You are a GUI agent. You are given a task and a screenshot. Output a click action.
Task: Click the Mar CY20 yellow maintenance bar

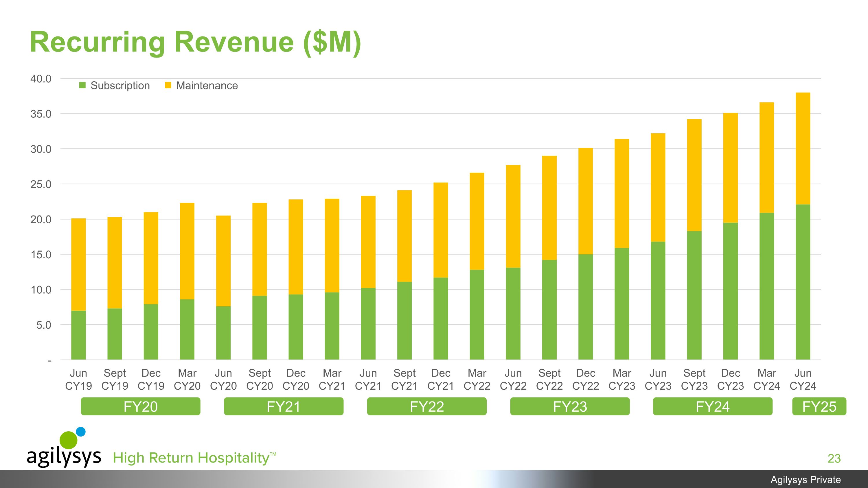(x=187, y=251)
